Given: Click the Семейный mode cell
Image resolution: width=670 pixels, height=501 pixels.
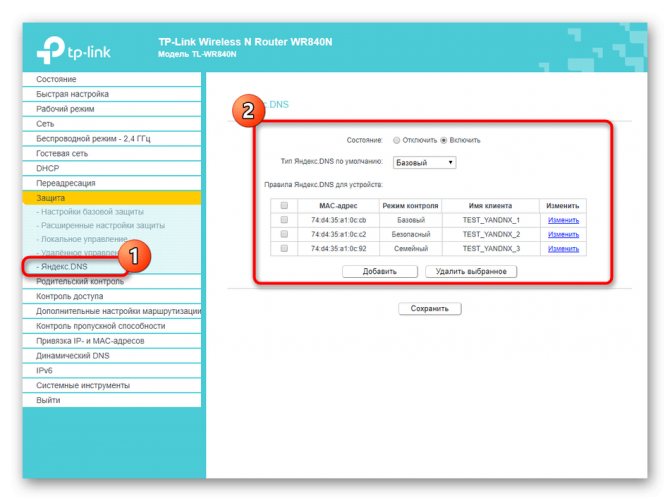Looking at the screenshot, I should [x=411, y=249].
